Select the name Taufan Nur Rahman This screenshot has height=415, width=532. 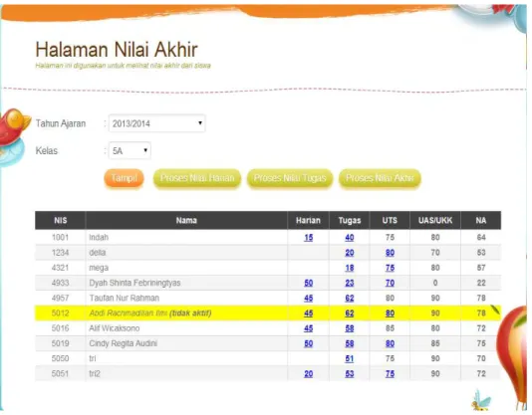coord(125,298)
